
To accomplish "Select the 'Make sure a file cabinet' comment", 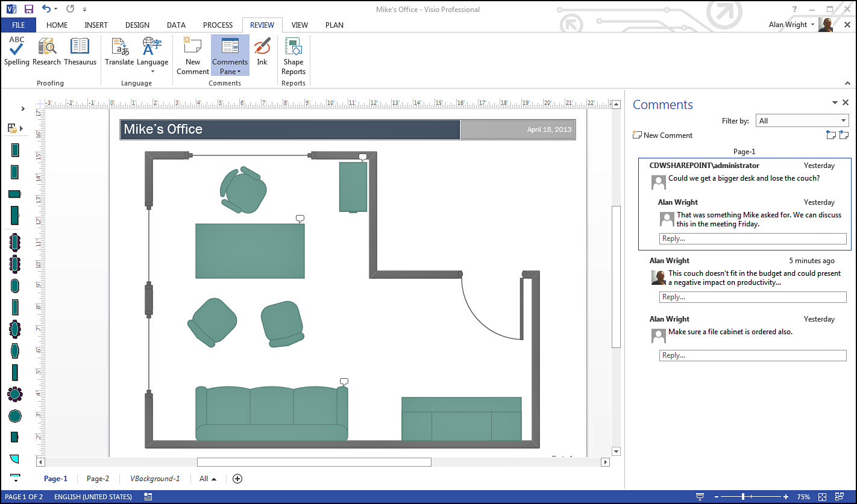I will 730,332.
